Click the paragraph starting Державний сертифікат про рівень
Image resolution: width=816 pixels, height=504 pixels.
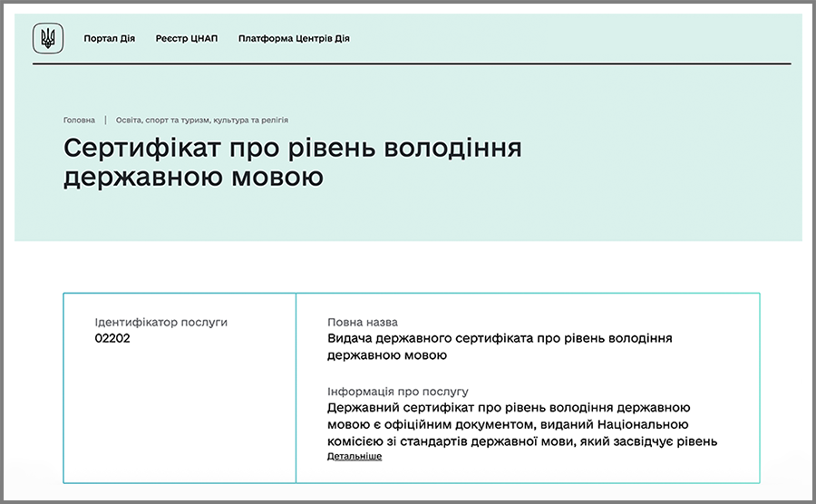(522, 424)
